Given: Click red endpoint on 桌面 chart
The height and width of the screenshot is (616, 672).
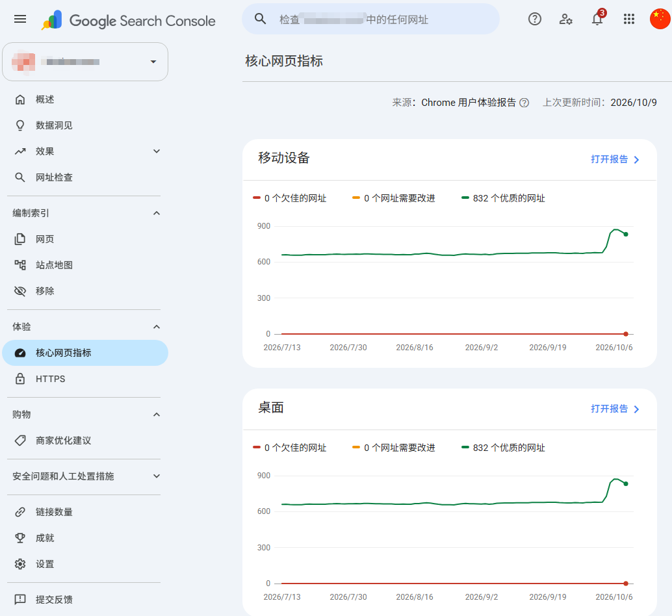Looking at the screenshot, I should tap(626, 584).
